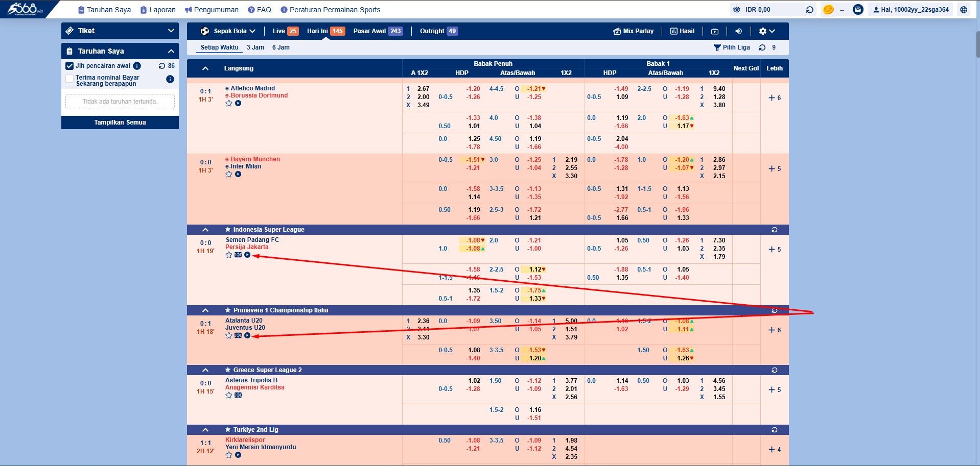980x466 pixels.
Task: Collapse the Indonesia Super League section
Action: tap(205, 230)
